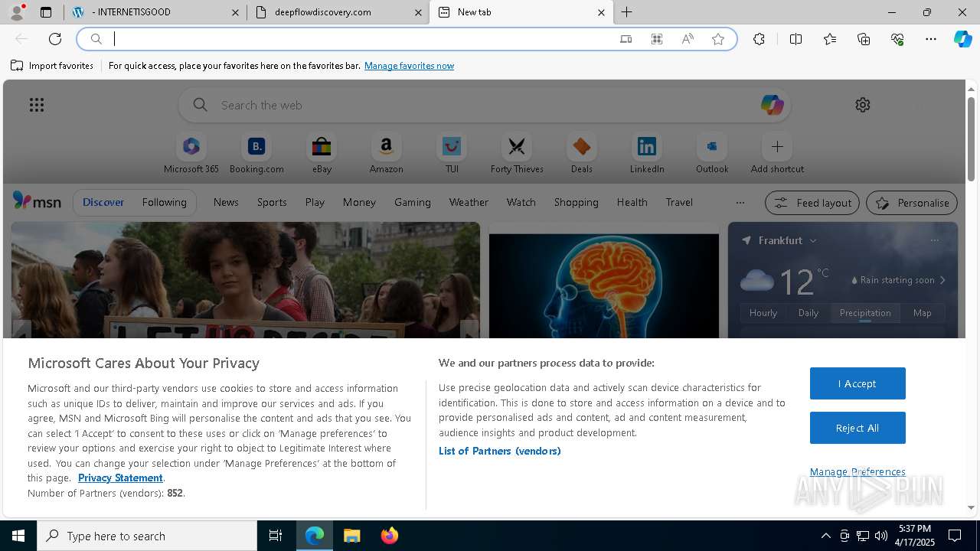Open the Shopping category

576,202
